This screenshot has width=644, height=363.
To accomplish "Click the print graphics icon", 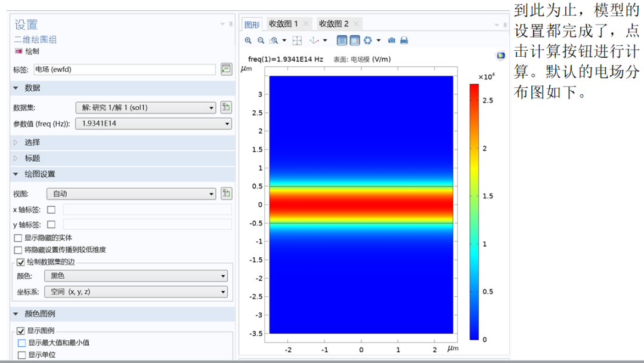I will pyautogui.click(x=404, y=40).
